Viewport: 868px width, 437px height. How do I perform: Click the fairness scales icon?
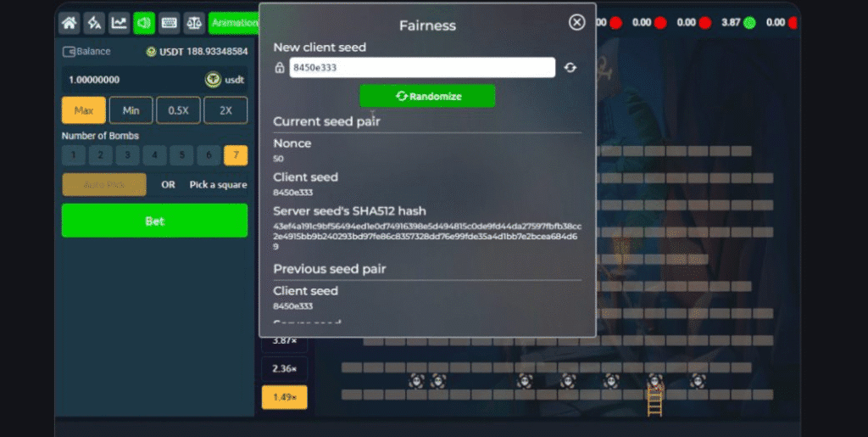194,22
